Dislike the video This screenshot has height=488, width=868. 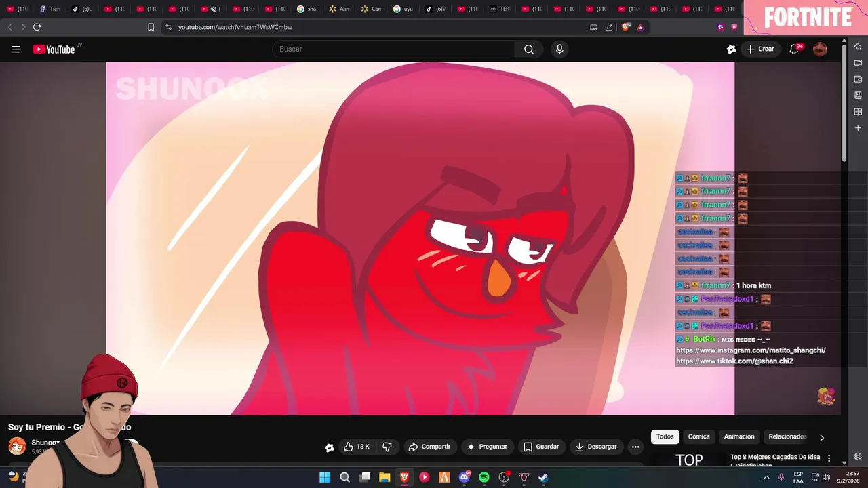tap(387, 447)
